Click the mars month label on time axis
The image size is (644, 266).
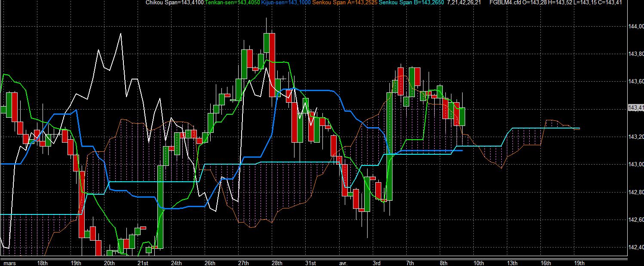(x=9, y=263)
